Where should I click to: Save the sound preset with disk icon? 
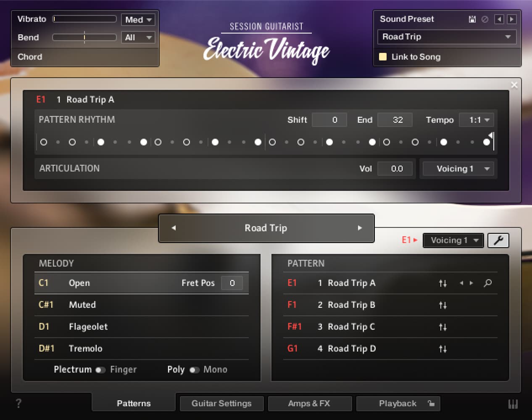pyautogui.click(x=472, y=19)
